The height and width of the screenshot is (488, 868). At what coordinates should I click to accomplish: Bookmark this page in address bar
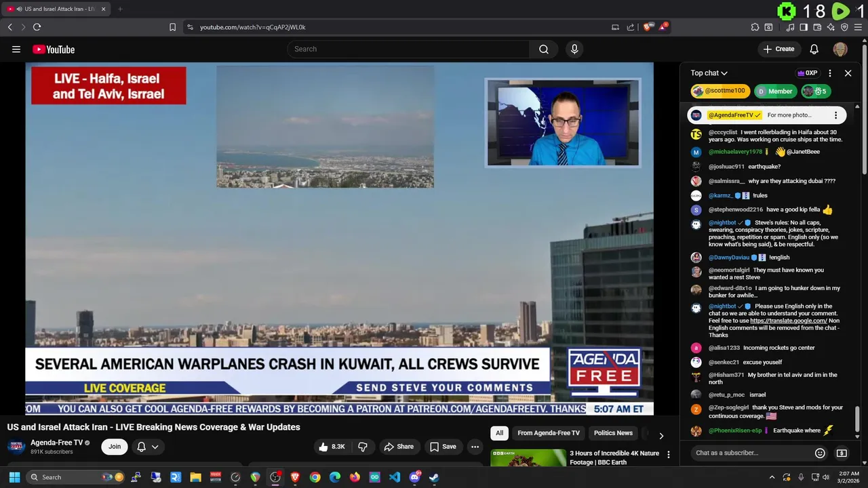pyautogui.click(x=172, y=27)
